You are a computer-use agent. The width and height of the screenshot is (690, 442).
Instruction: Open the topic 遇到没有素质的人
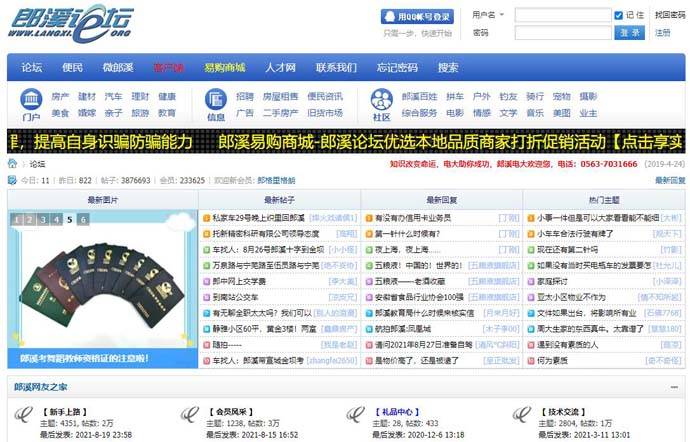point(567,345)
